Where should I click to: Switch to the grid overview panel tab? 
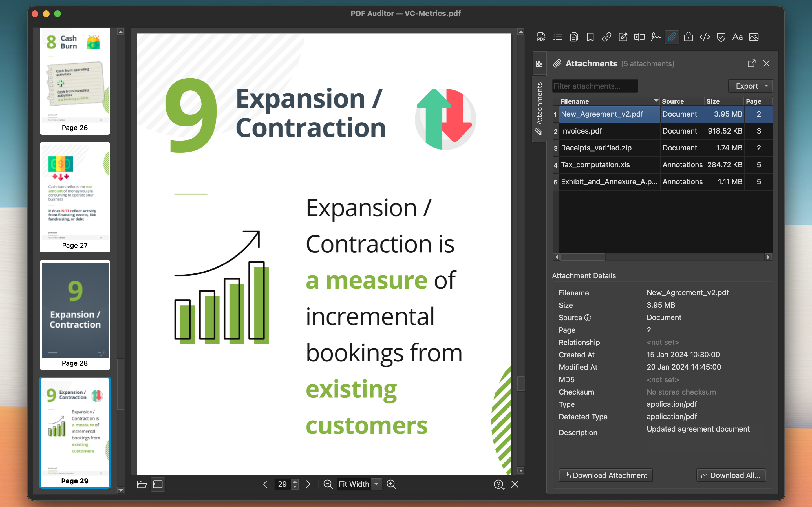coord(540,63)
